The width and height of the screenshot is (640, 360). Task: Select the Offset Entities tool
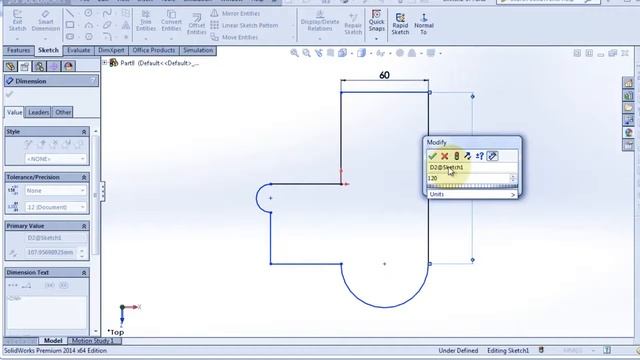pos(196,24)
